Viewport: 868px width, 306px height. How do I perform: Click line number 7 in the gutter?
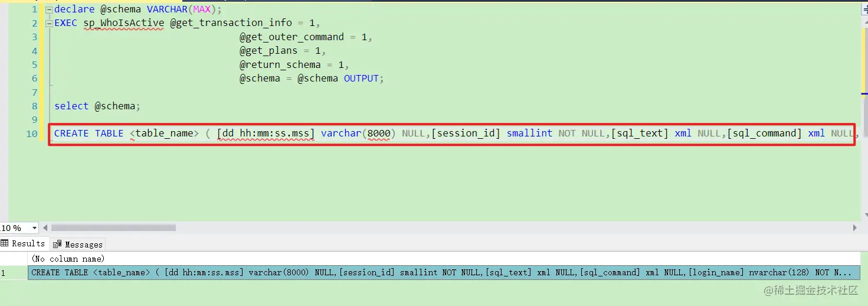click(34, 92)
